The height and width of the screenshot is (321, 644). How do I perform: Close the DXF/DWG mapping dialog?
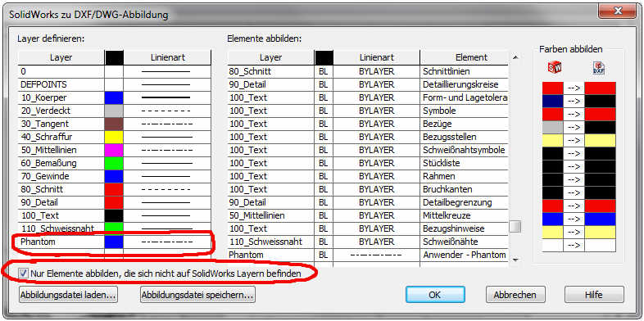click(x=617, y=11)
